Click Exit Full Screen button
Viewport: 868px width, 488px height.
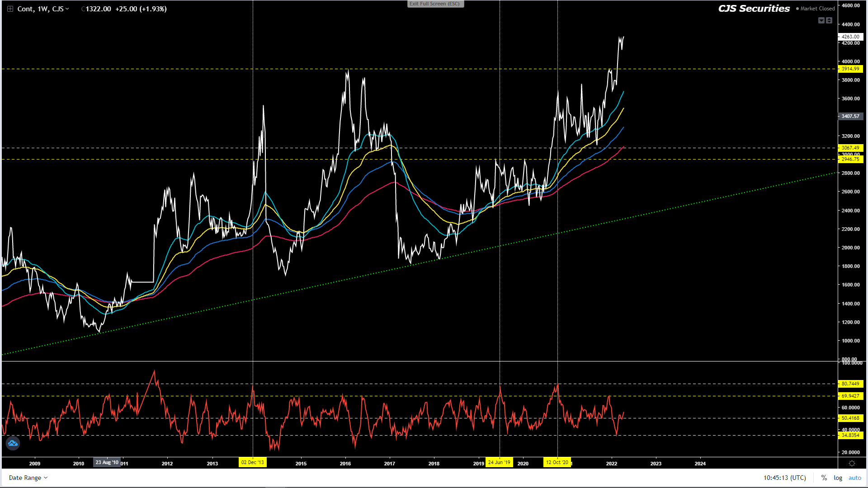[x=435, y=4]
